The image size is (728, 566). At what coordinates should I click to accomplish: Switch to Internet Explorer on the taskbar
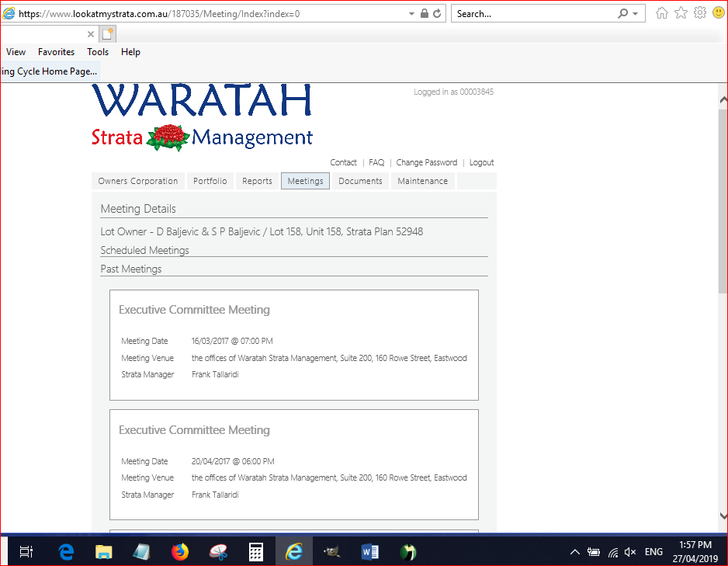click(x=294, y=551)
